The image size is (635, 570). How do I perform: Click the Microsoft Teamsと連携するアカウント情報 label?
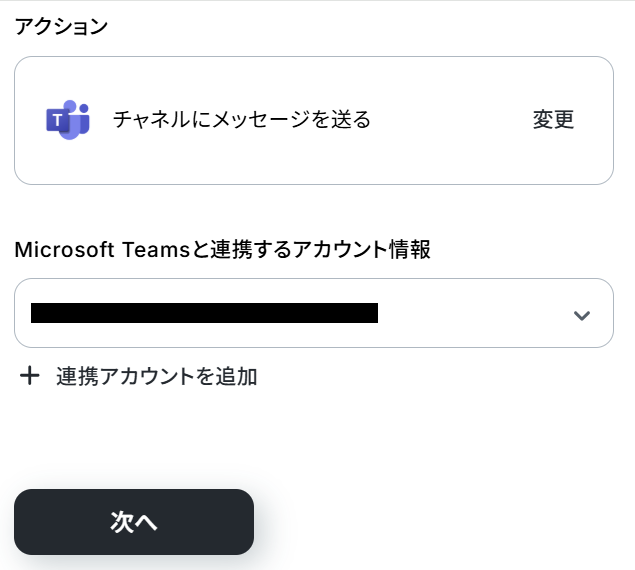(223, 250)
